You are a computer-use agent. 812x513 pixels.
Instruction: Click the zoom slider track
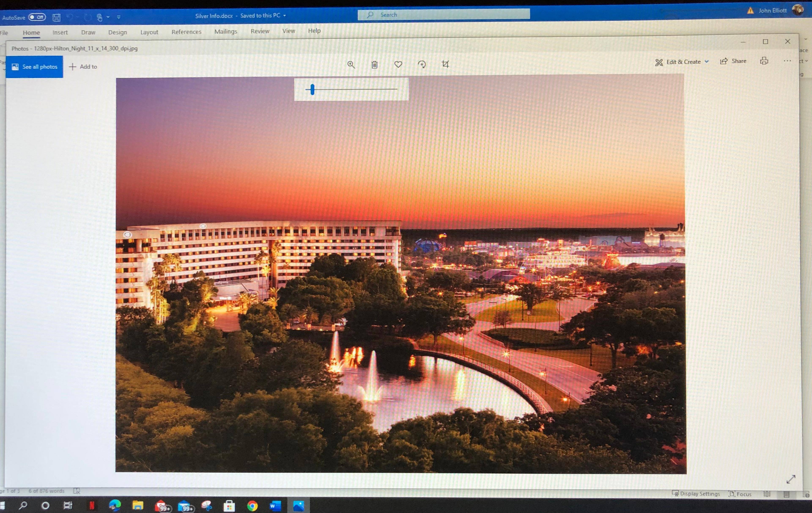pyautogui.click(x=357, y=89)
